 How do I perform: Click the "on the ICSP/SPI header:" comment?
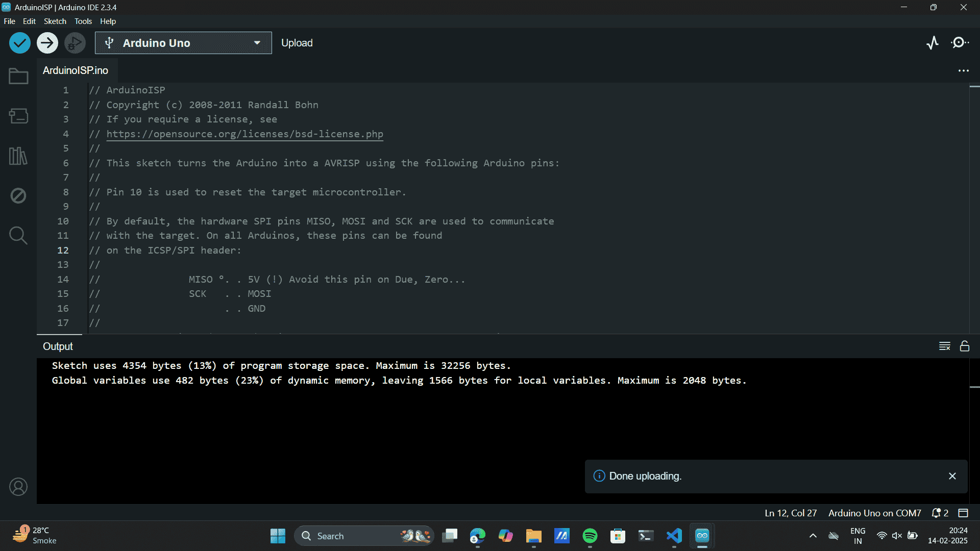coord(165,250)
